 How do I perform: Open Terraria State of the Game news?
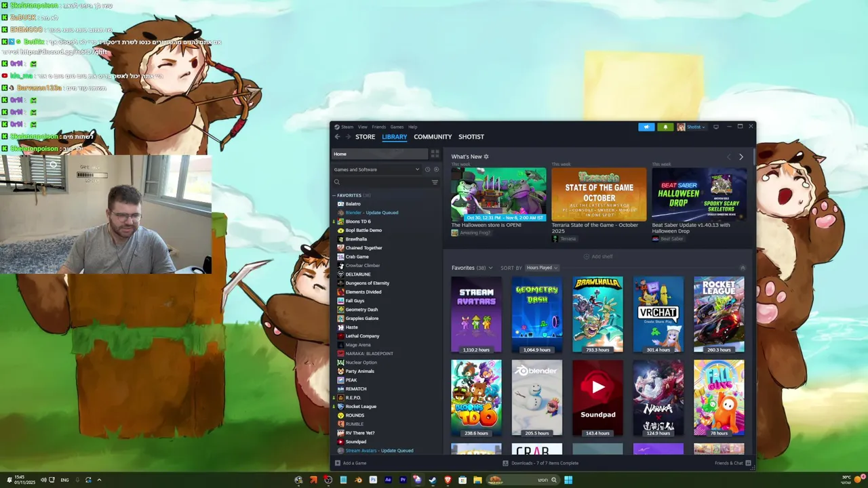tap(599, 195)
